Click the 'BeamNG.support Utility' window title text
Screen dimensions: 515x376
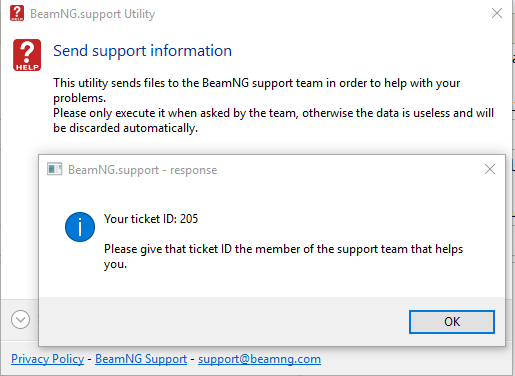[92, 14]
